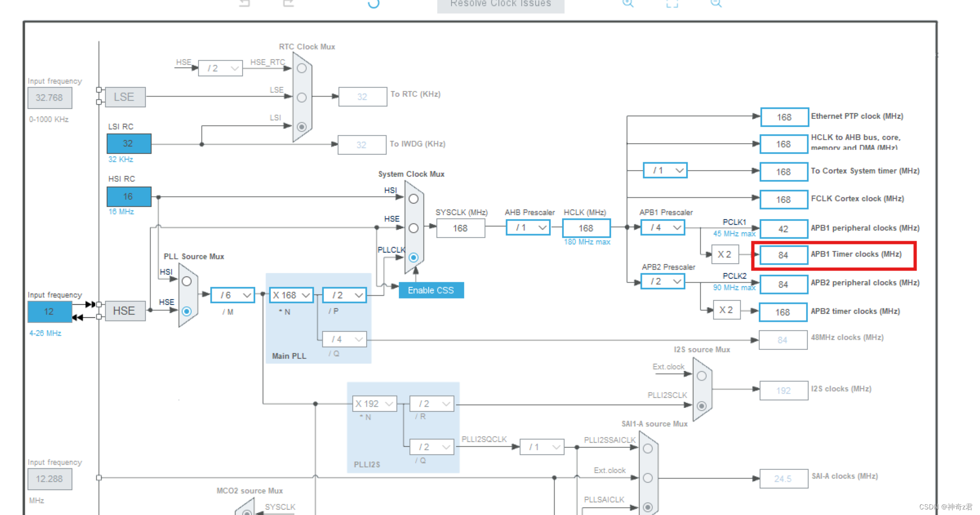
Task: Expand the PLL N multiplier X 168 dropdown
Action: [x=291, y=295]
